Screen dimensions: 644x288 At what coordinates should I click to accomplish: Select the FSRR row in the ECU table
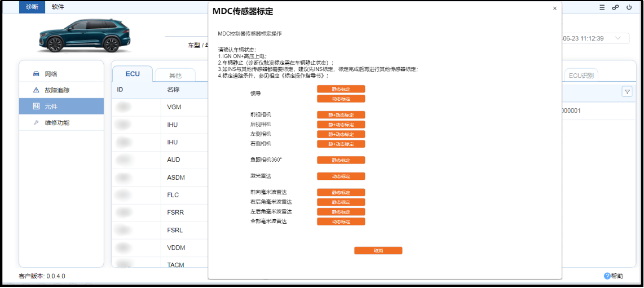pyautogui.click(x=160, y=212)
